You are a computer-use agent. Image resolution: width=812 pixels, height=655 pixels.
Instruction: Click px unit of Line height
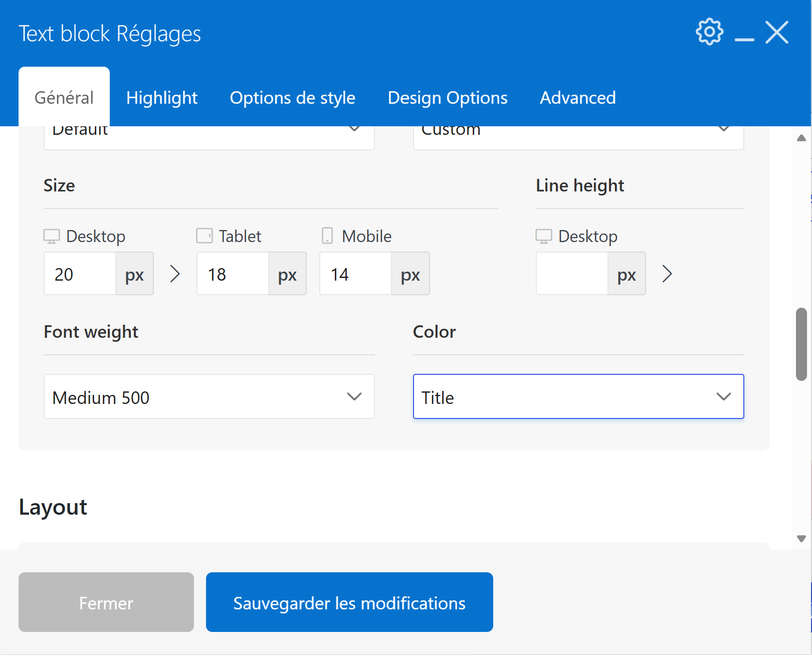click(x=627, y=274)
